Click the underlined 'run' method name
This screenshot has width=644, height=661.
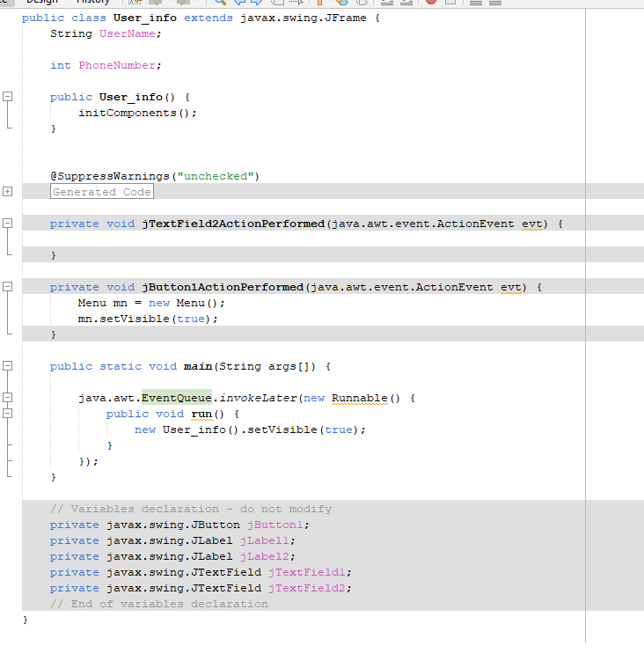pyautogui.click(x=201, y=415)
